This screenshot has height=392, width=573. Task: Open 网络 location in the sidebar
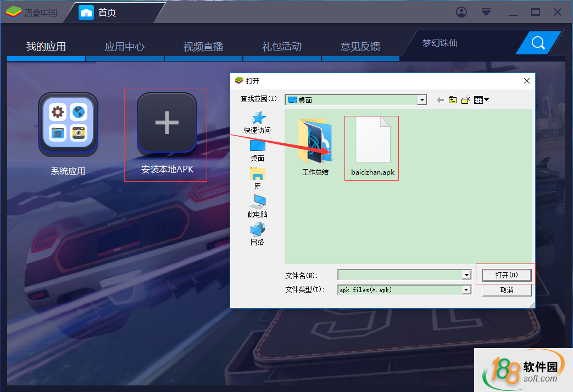click(257, 234)
